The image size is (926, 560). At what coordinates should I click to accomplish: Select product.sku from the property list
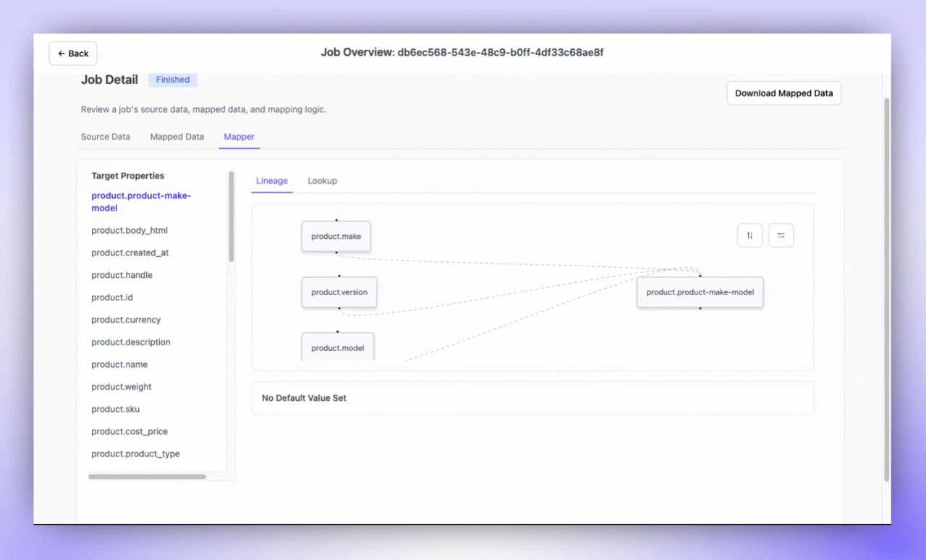point(116,410)
